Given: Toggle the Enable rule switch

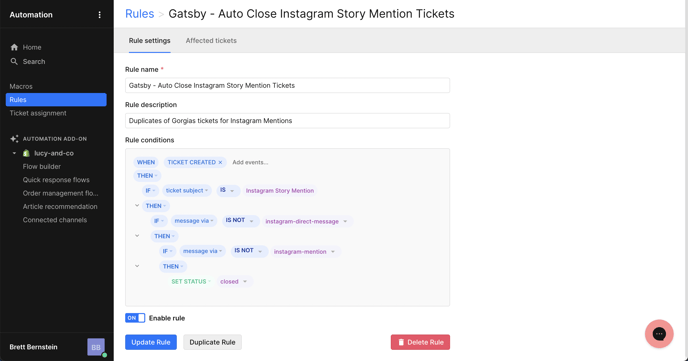Looking at the screenshot, I should (135, 318).
